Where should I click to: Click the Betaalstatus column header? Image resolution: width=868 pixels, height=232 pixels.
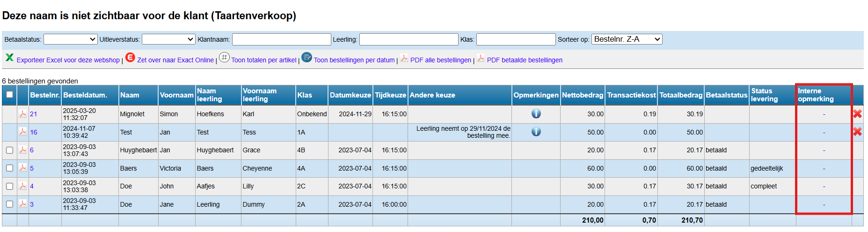click(x=726, y=95)
